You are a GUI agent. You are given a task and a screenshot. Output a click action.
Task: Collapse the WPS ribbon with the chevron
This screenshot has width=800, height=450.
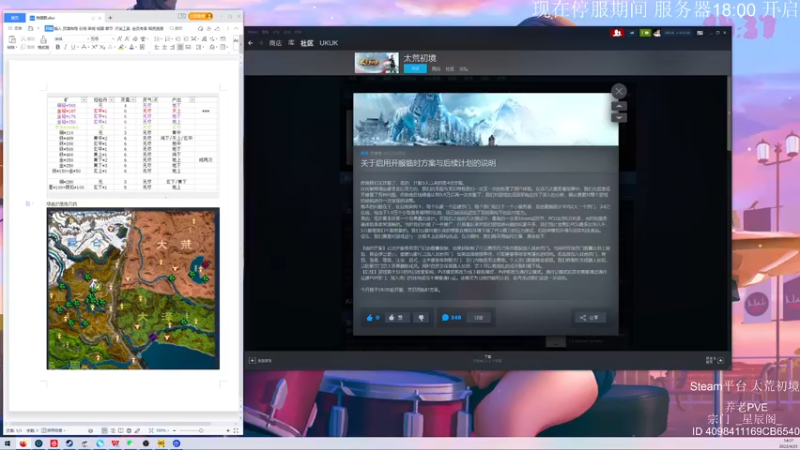236,29
